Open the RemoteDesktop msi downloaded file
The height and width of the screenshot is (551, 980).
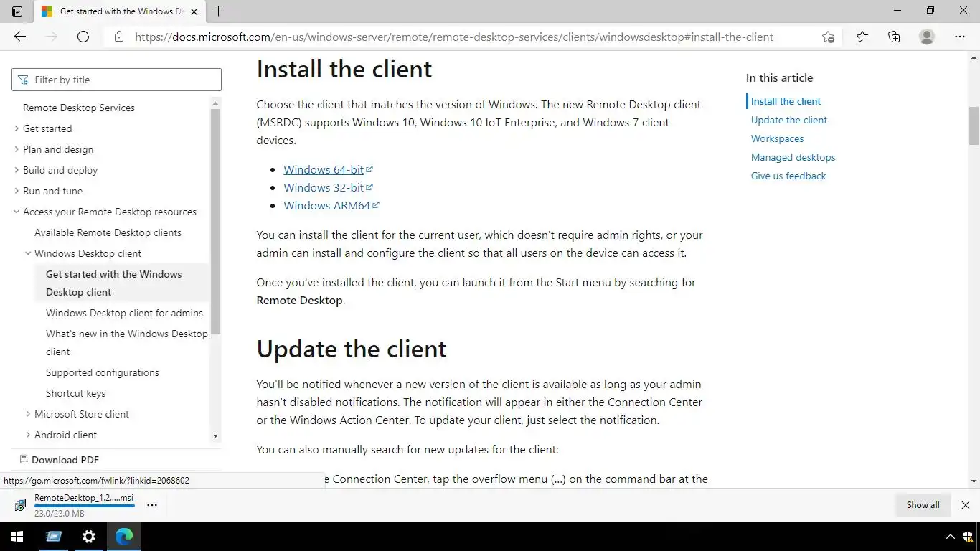[84, 498]
